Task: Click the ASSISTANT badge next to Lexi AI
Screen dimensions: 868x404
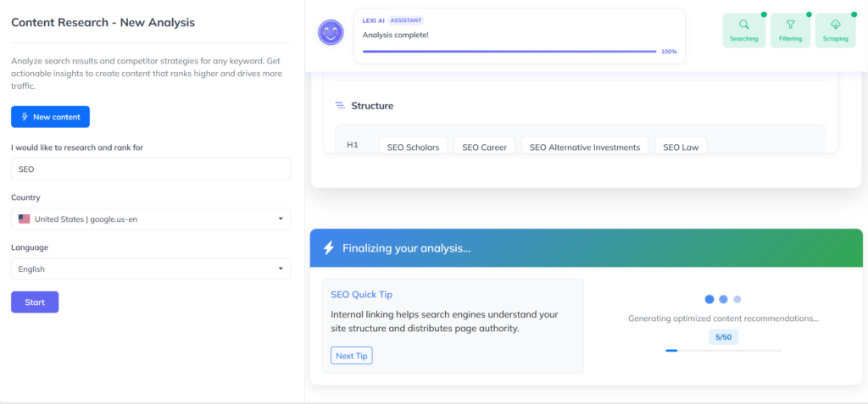Action: point(407,19)
